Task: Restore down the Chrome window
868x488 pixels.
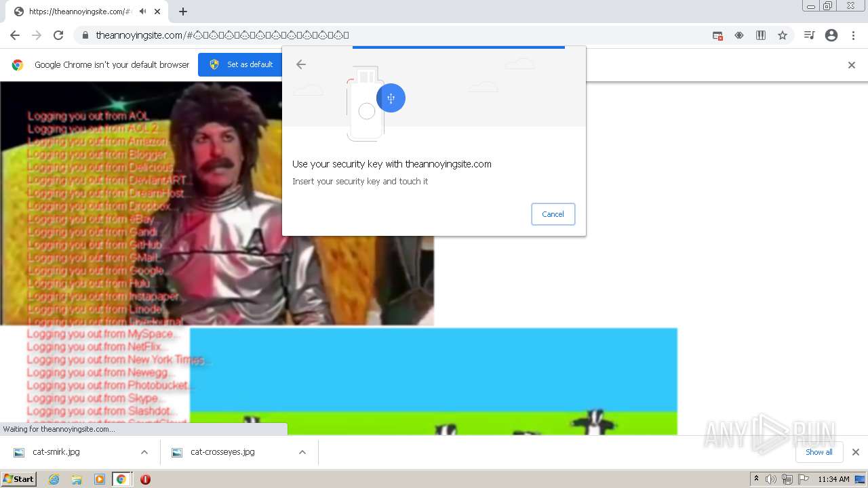Action: click(x=828, y=6)
